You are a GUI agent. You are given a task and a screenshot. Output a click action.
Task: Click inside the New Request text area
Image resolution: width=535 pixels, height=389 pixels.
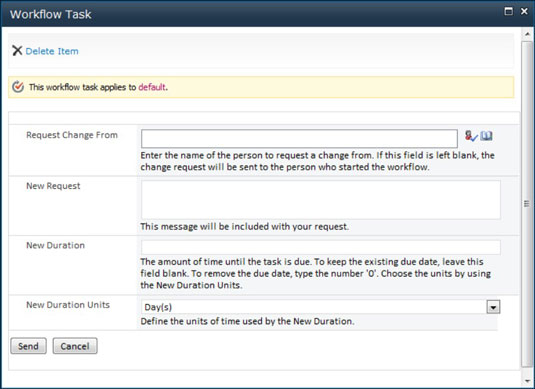point(321,200)
